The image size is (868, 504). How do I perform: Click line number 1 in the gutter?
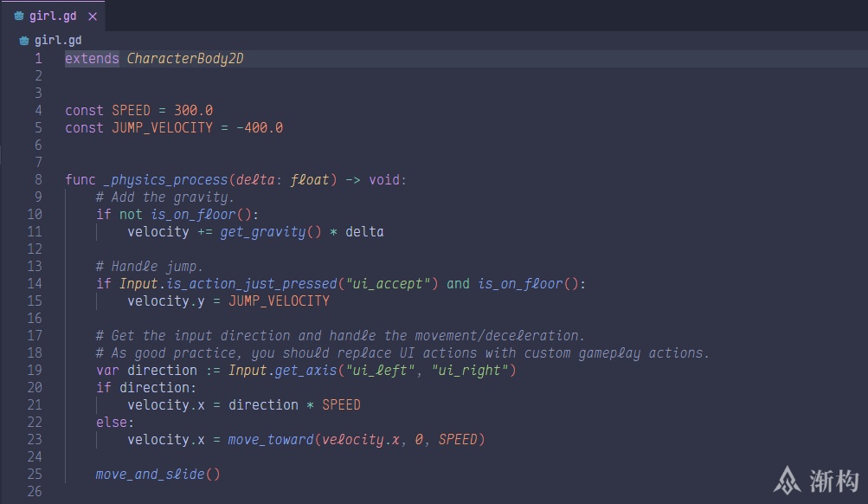tap(38, 59)
